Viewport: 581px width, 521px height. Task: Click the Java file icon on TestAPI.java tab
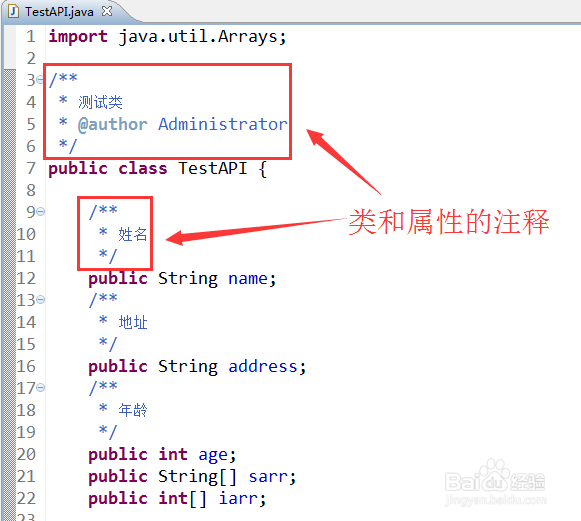tap(13, 11)
